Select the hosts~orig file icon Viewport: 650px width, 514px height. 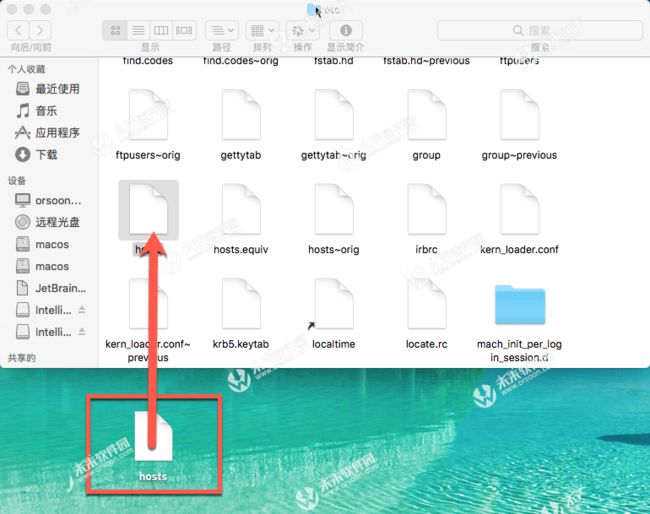[334, 209]
